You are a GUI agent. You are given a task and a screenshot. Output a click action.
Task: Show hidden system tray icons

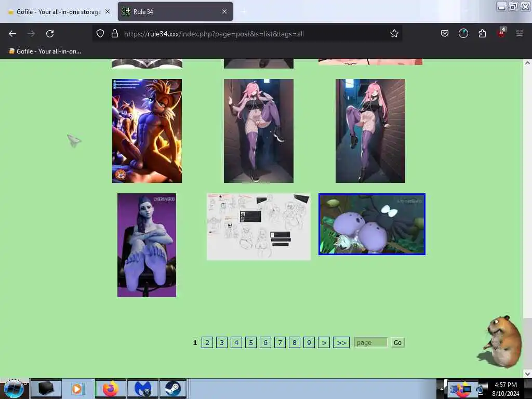(442, 389)
